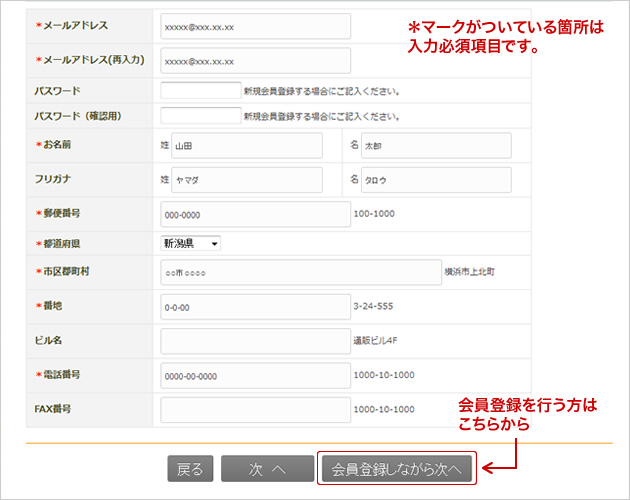Select the FAX番号 input field
Viewport: 630px width, 500px height.
pyautogui.click(x=255, y=410)
